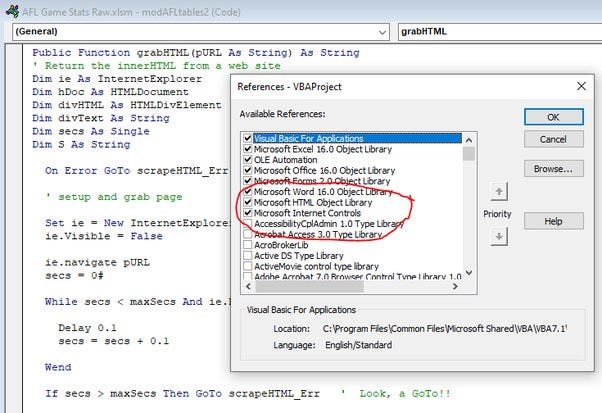
Task: Check Active DS Type Library
Action: pyautogui.click(x=248, y=255)
